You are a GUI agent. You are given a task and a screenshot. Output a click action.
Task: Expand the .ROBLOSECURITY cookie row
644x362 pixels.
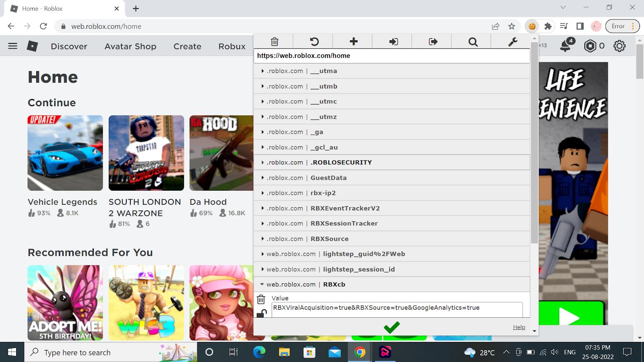[x=392, y=162]
